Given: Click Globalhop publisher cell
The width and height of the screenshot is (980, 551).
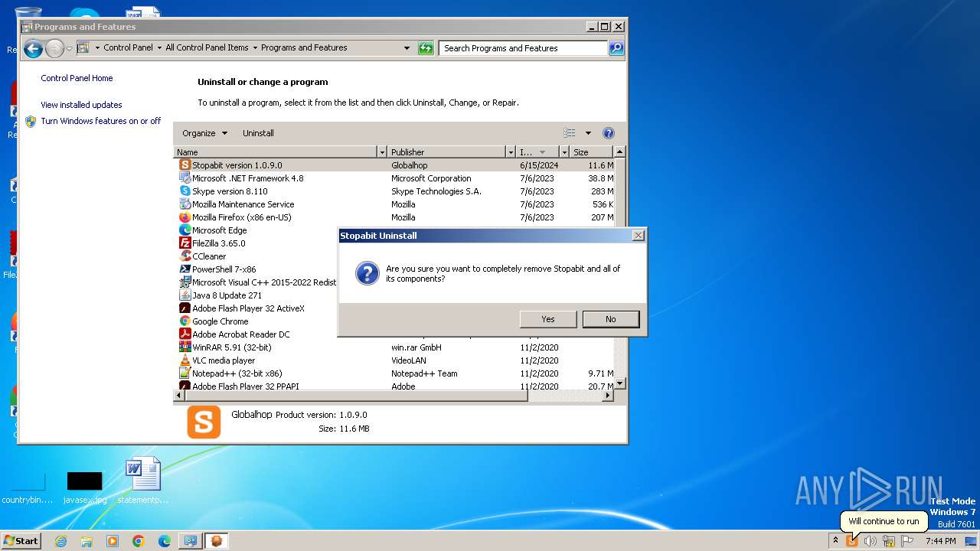Looking at the screenshot, I should pos(409,165).
